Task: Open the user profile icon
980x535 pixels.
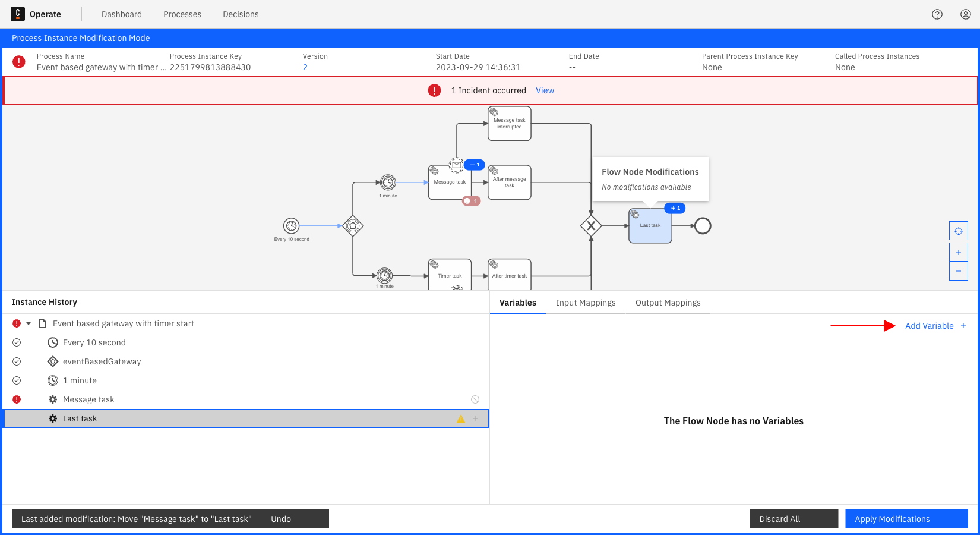Action: coord(966,14)
